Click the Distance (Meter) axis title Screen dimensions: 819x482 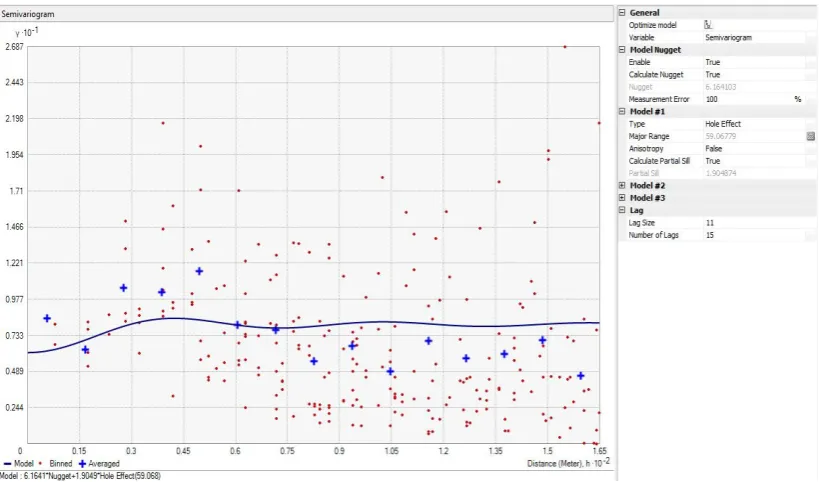[x=568, y=464]
